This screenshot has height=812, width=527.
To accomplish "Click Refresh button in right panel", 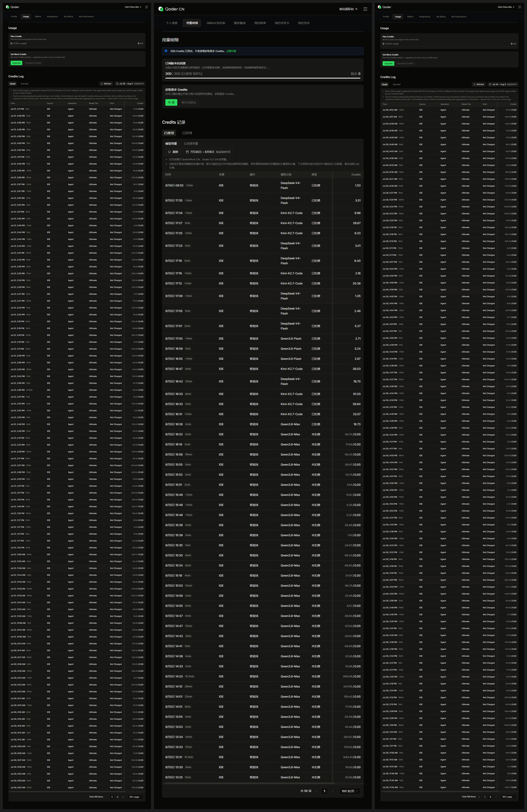I will [479, 84].
